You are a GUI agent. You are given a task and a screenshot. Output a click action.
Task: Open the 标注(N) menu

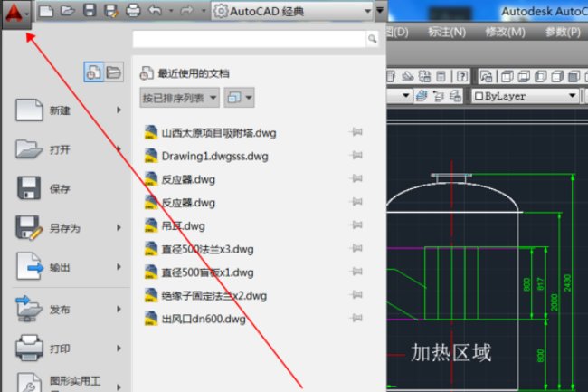pos(447,33)
